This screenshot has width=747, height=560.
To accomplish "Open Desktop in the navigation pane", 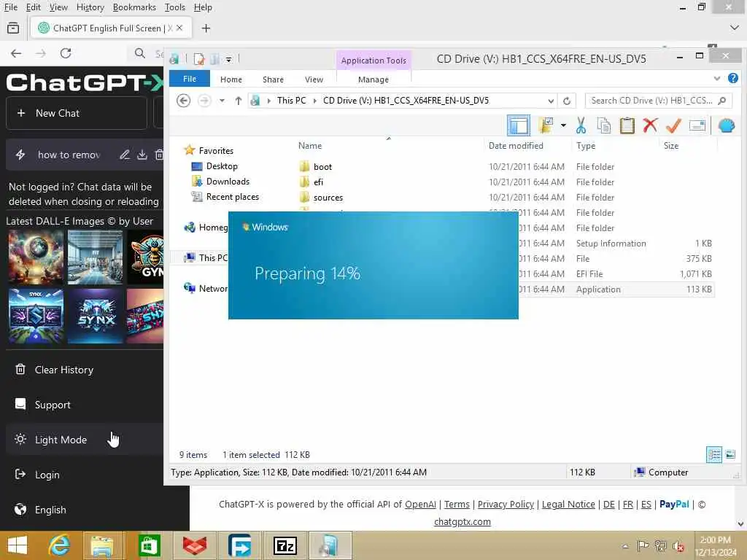I will coord(222,166).
